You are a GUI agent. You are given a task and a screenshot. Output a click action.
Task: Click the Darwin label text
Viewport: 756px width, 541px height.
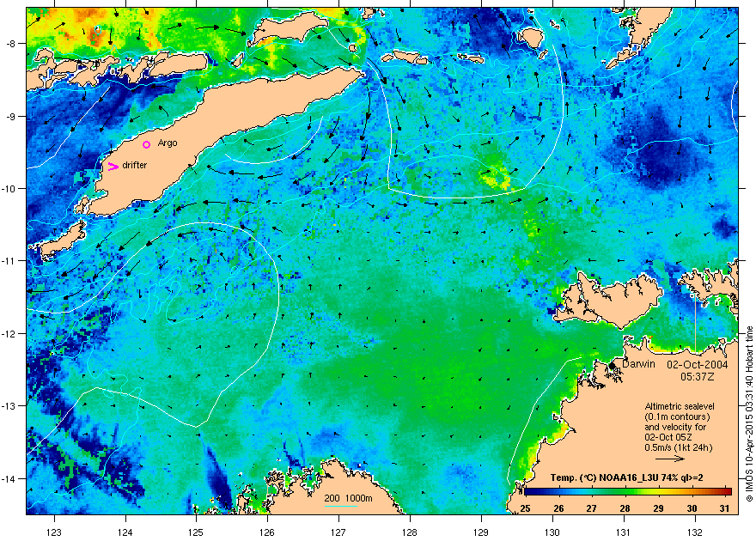tap(638, 364)
